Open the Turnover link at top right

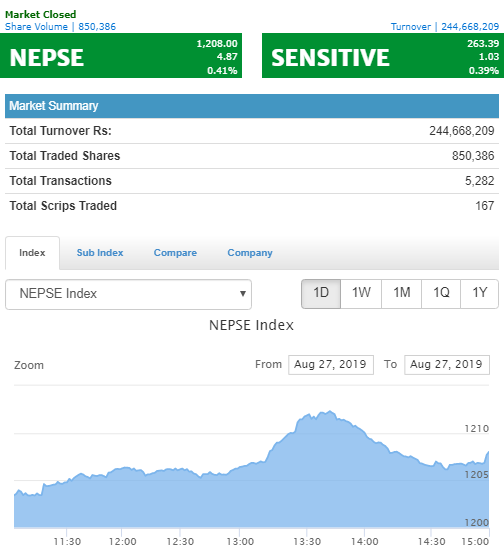tap(445, 27)
